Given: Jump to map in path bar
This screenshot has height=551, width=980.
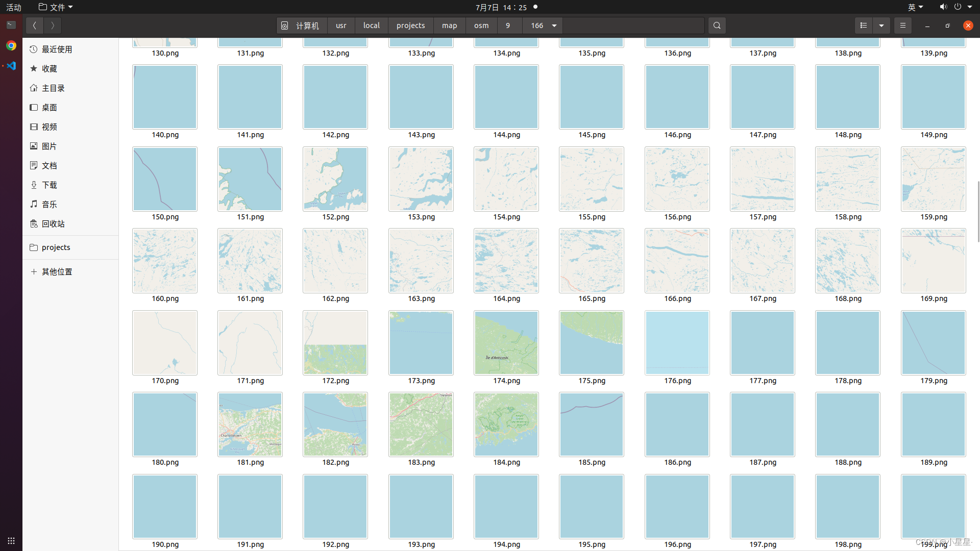Looking at the screenshot, I should click(450, 26).
